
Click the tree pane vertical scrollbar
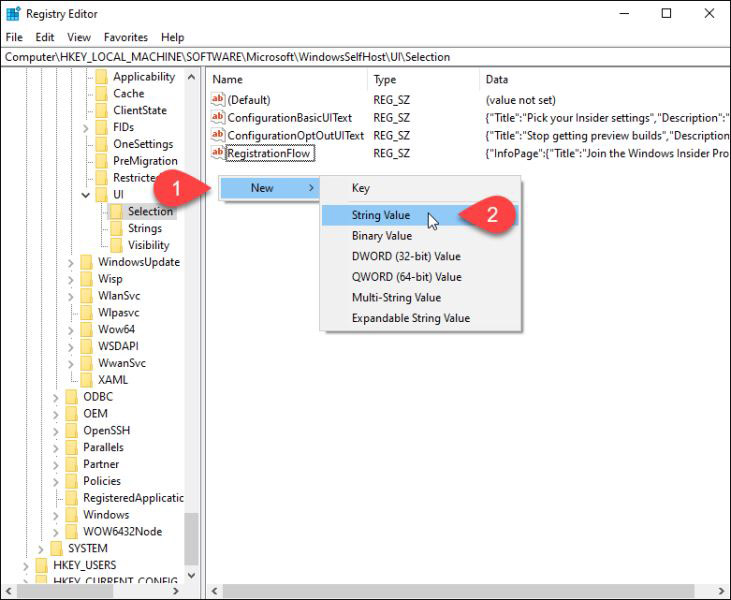[x=191, y=538]
